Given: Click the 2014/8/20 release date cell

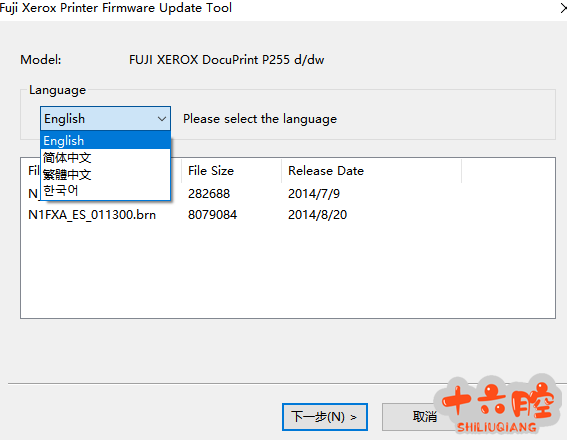Looking at the screenshot, I should click(x=317, y=215).
